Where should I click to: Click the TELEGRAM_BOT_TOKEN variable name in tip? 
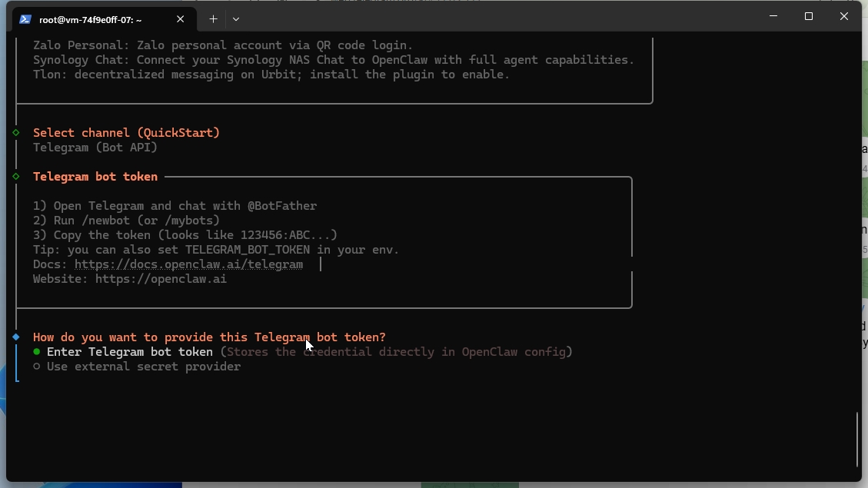pyautogui.click(x=248, y=250)
